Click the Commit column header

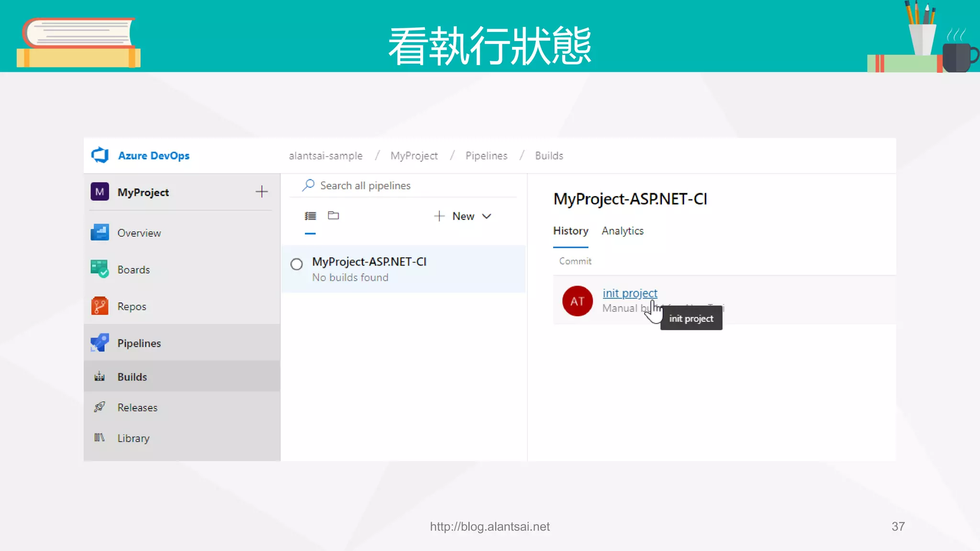pyautogui.click(x=575, y=261)
